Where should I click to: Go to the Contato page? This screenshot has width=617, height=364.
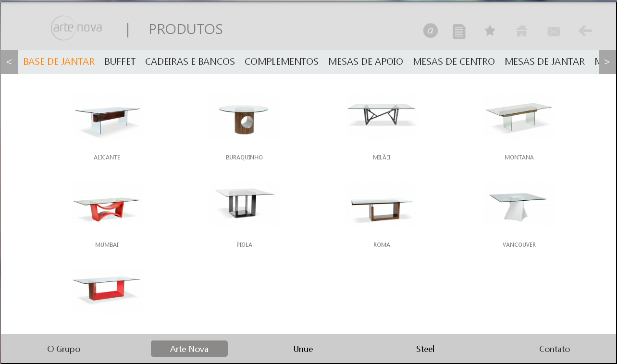555,349
